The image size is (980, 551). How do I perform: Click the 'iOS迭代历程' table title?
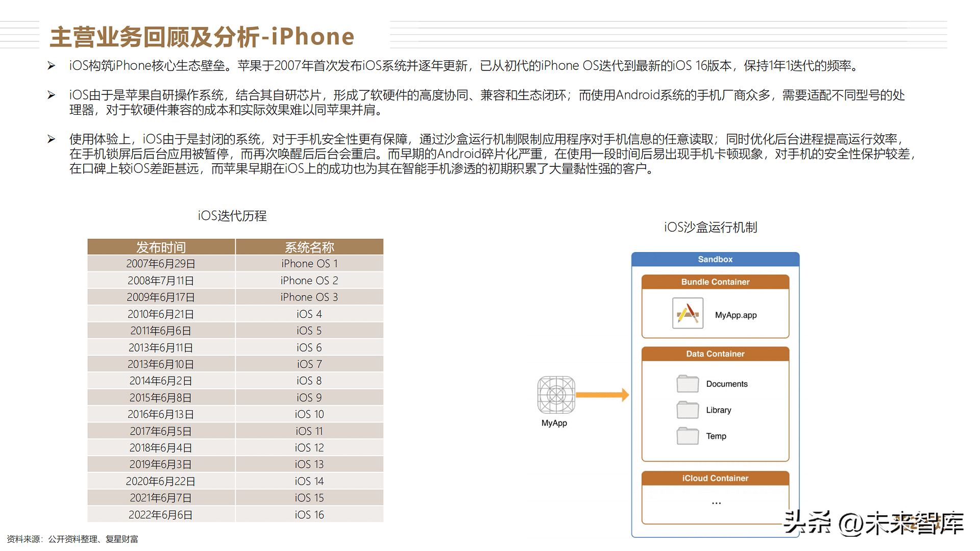click(x=232, y=216)
